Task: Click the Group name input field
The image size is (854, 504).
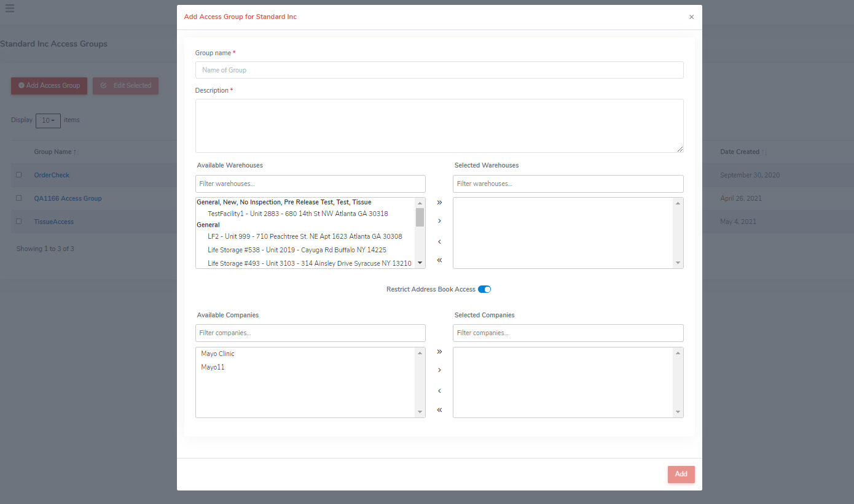Action: coord(439,69)
